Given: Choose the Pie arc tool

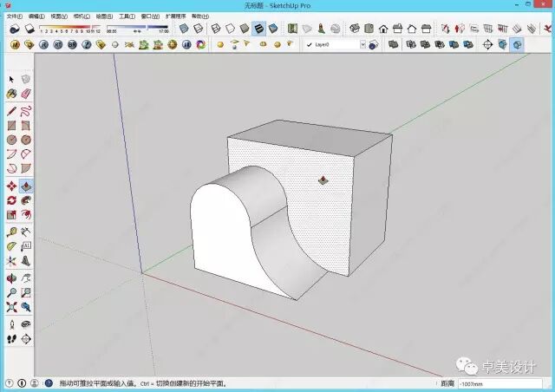Looking at the screenshot, I should click(26, 168).
